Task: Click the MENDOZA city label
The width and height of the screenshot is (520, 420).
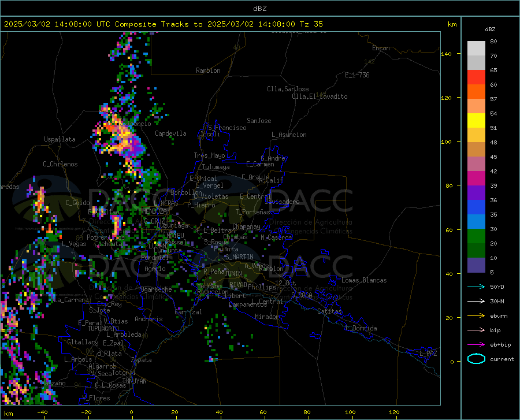Action: coord(154,211)
